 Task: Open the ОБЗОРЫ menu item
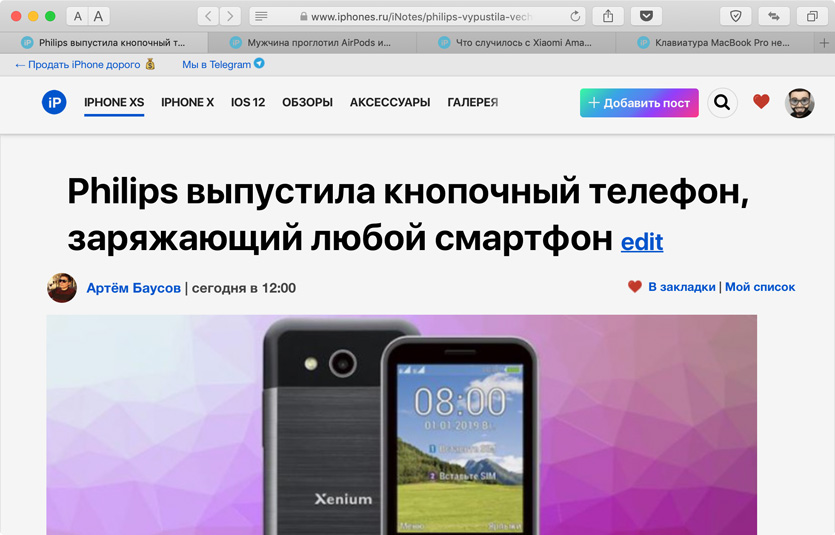coord(307,102)
